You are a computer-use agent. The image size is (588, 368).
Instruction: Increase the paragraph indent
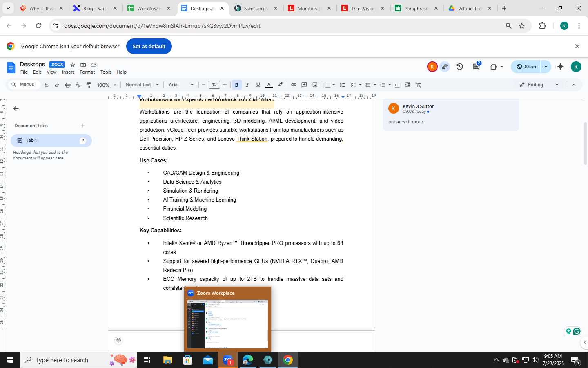coord(408,85)
